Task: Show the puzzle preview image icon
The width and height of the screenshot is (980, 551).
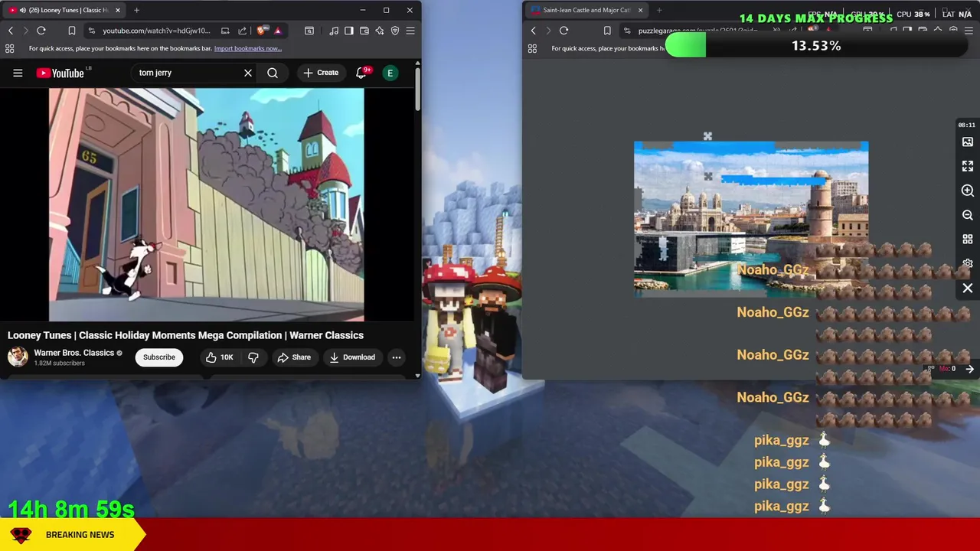Action: pos(968,142)
